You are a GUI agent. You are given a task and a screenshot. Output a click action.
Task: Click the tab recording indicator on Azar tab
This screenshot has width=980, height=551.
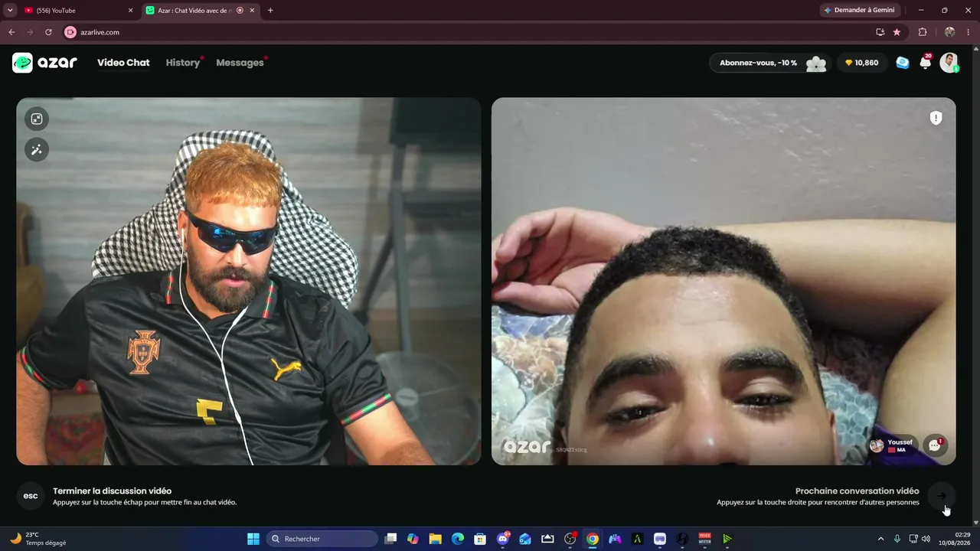point(240,11)
